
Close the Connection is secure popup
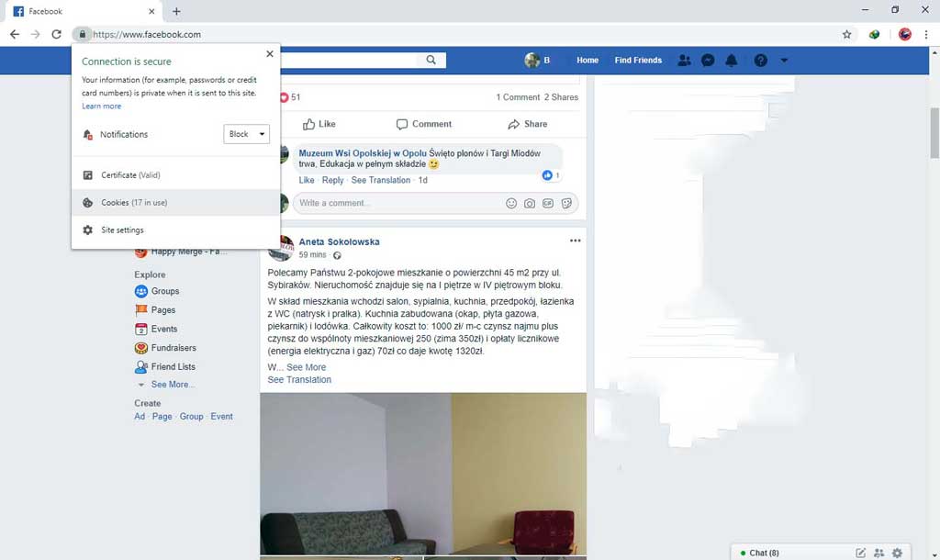click(270, 54)
